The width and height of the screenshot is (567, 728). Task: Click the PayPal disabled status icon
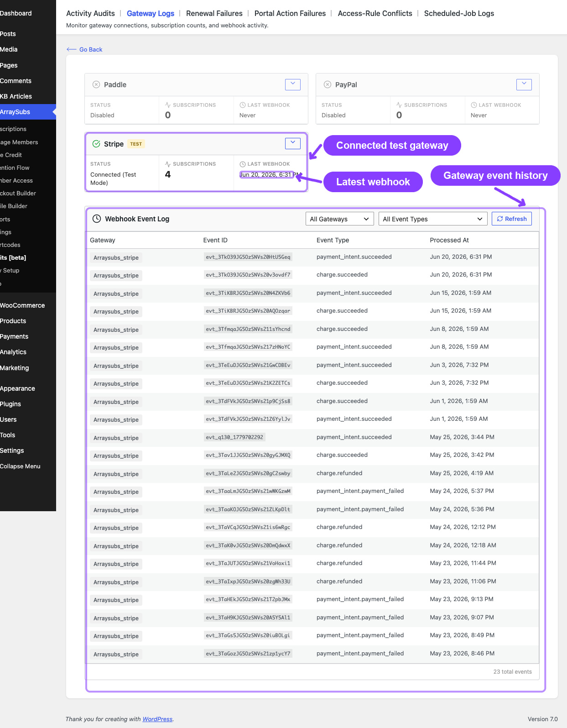coord(328,84)
